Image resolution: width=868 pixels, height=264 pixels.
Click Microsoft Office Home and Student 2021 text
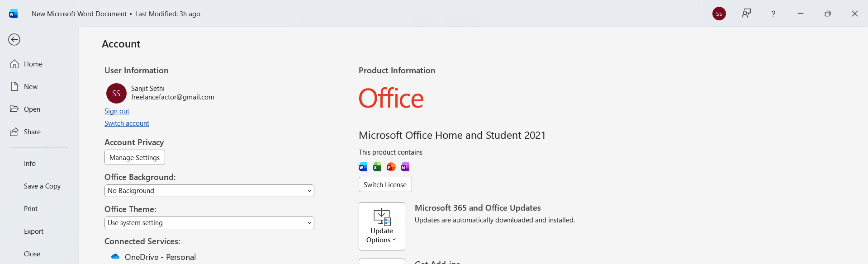[452, 135]
